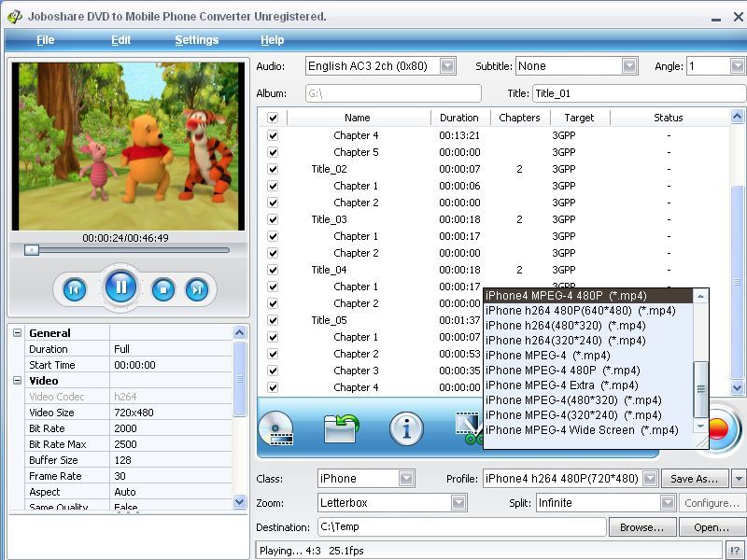Open the Subtitle dropdown
Screen dimensions: 747x560
click(x=629, y=65)
